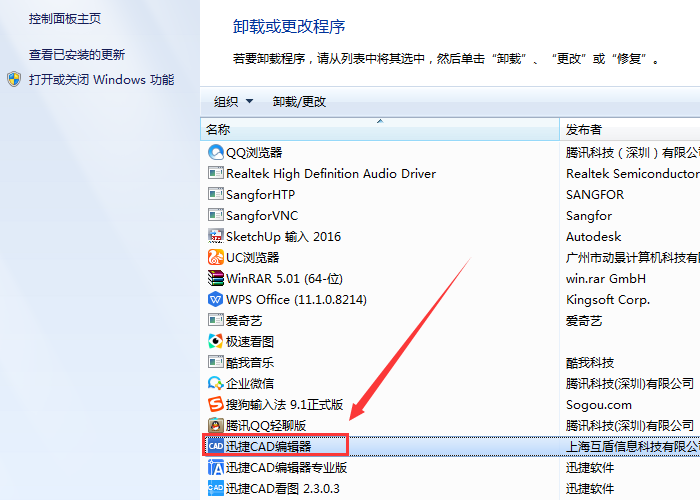
Task: Click the 爱奇艺 program icon
Action: [x=216, y=320]
